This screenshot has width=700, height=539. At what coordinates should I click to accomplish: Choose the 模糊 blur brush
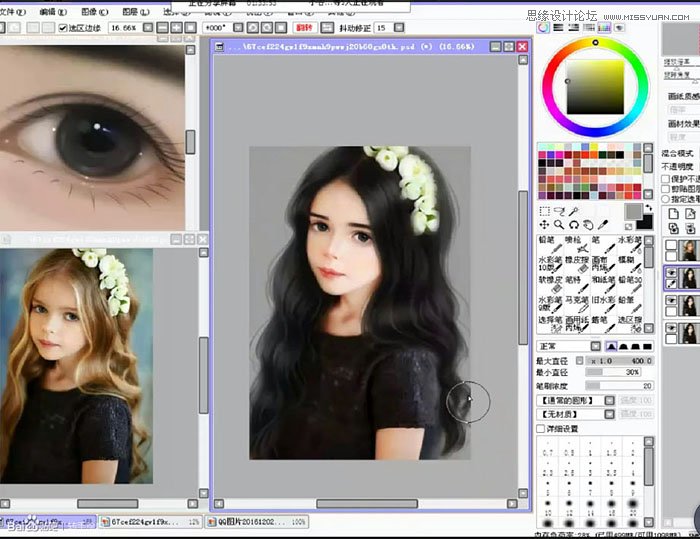pyautogui.click(x=630, y=264)
